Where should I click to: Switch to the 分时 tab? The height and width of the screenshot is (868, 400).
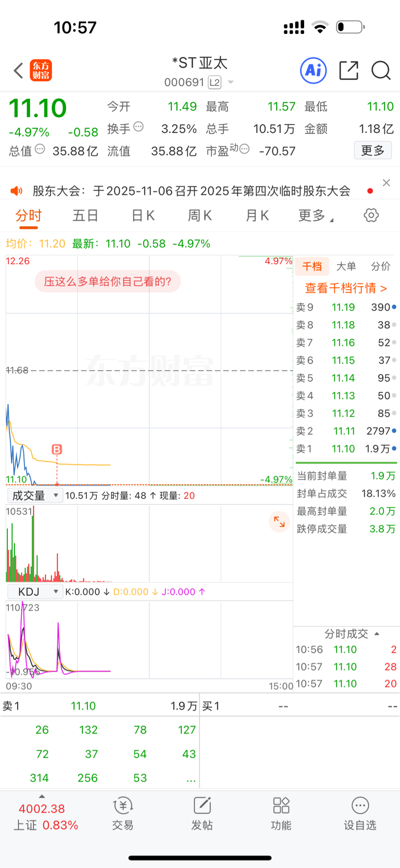(x=29, y=216)
